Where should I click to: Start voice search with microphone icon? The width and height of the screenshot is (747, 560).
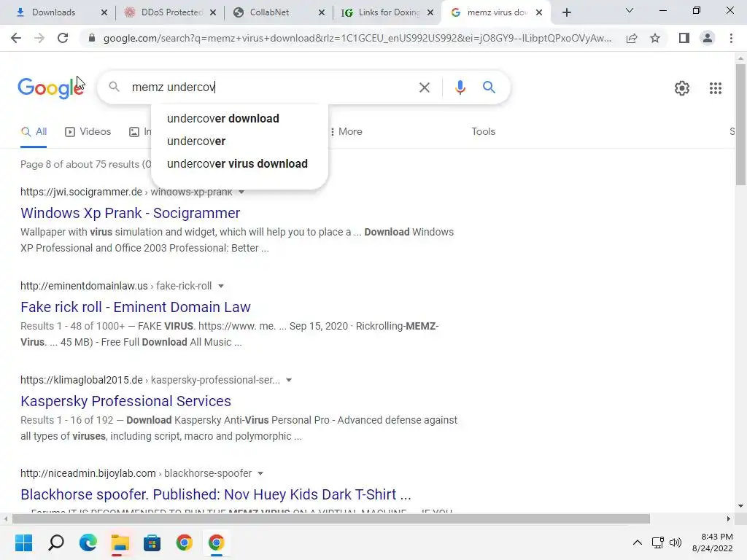(460, 87)
